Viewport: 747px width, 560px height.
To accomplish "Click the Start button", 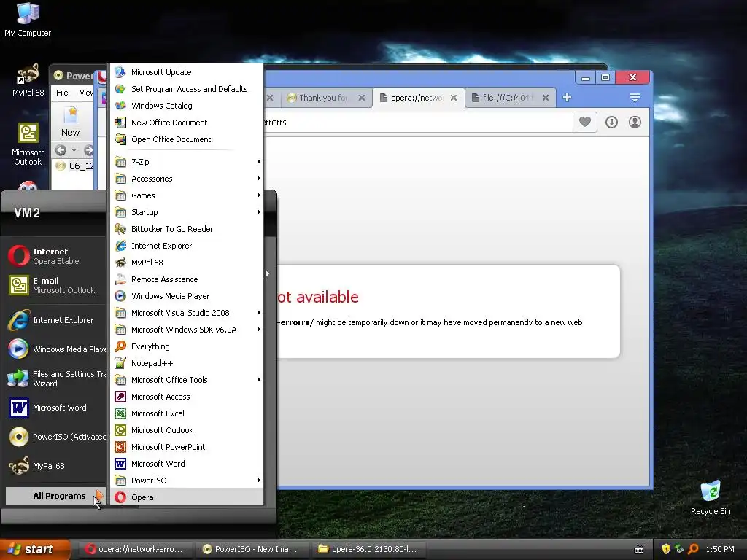I will tap(35, 549).
